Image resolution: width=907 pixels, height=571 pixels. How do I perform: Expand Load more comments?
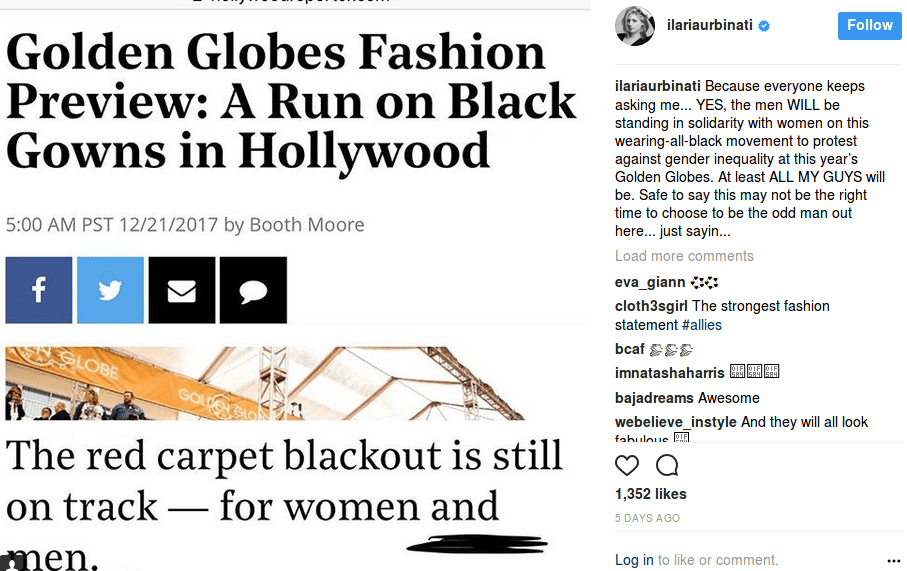click(684, 256)
